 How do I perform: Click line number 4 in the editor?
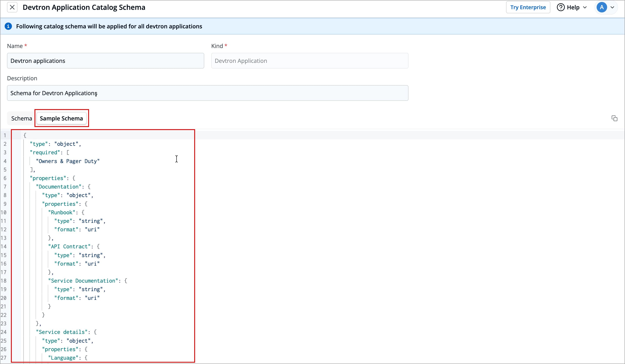coord(5,161)
